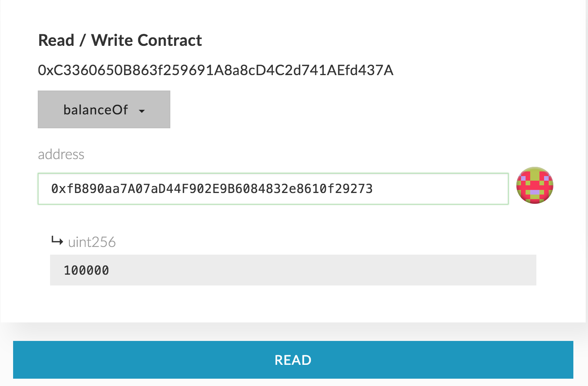Click the "balanceOf" text label in the selector
The width and height of the screenshot is (588, 386).
tap(96, 110)
